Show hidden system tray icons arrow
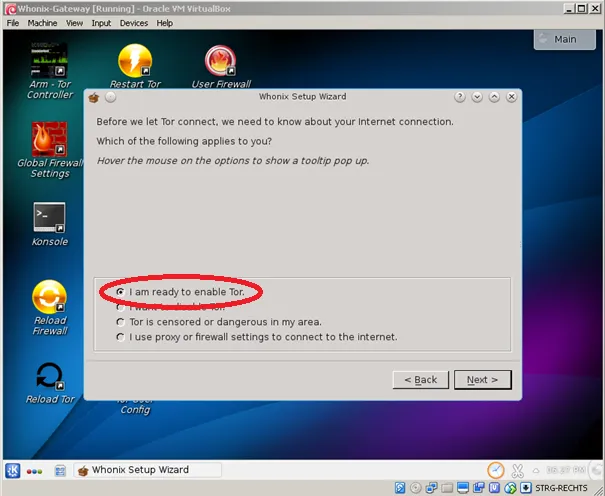605x496 pixels. (x=536, y=471)
